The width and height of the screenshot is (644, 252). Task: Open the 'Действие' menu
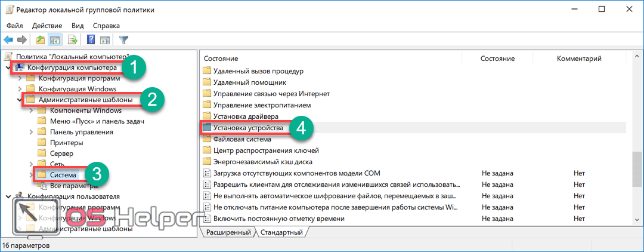click(x=47, y=26)
